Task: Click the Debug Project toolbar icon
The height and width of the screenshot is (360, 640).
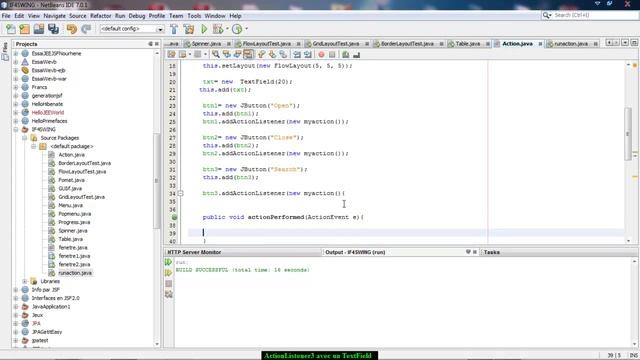Action: pos(218,29)
